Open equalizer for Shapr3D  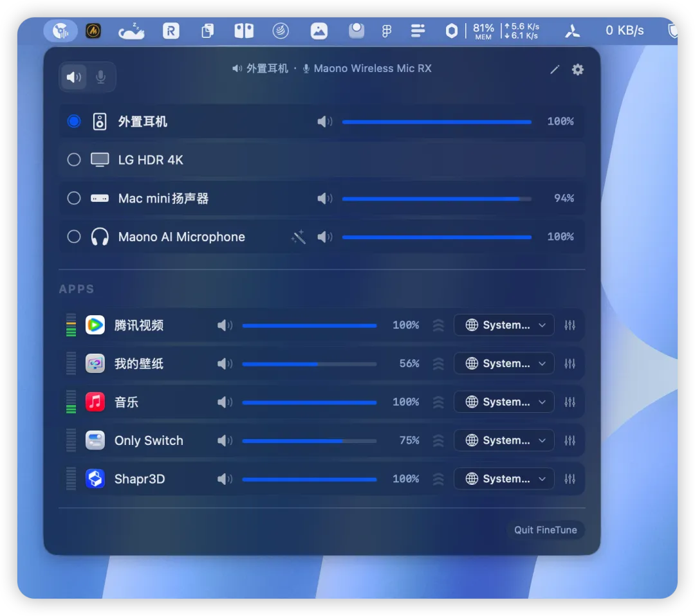570,478
